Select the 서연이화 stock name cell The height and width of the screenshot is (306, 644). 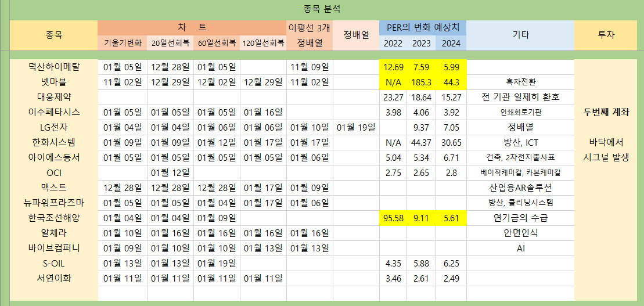point(54,278)
